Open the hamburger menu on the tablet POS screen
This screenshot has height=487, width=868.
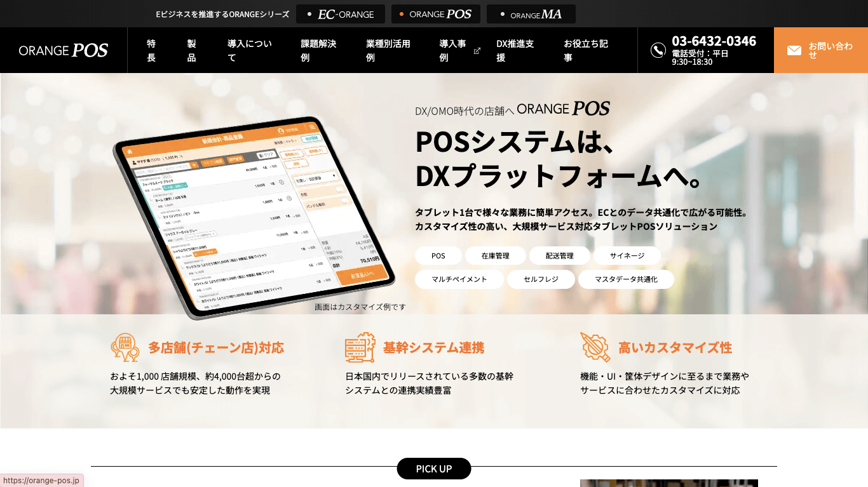click(311, 126)
